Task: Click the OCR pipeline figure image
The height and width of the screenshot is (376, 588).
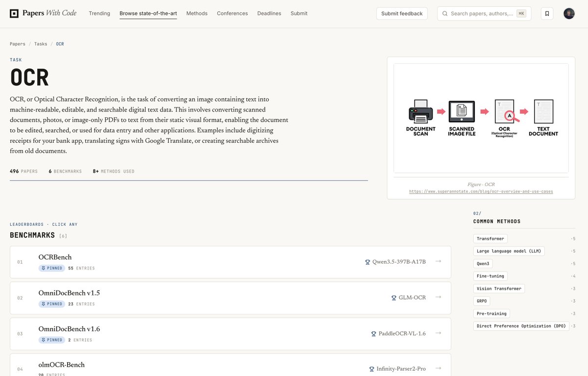Action: point(481,118)
